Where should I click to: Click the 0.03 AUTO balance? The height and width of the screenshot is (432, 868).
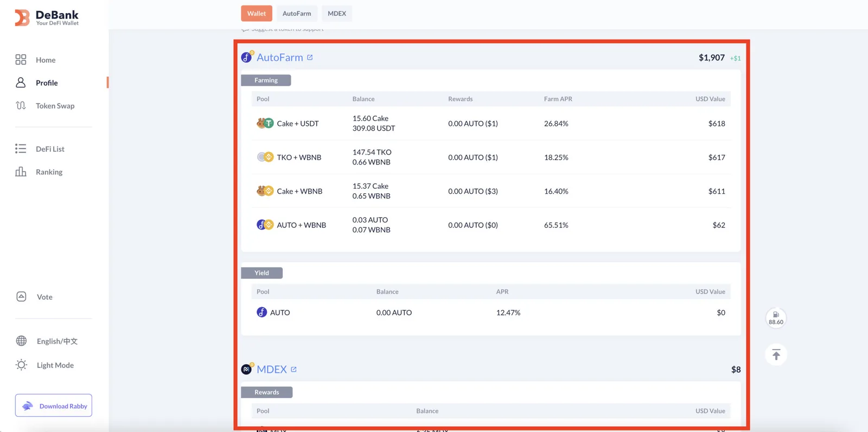[x=370, y=220]
